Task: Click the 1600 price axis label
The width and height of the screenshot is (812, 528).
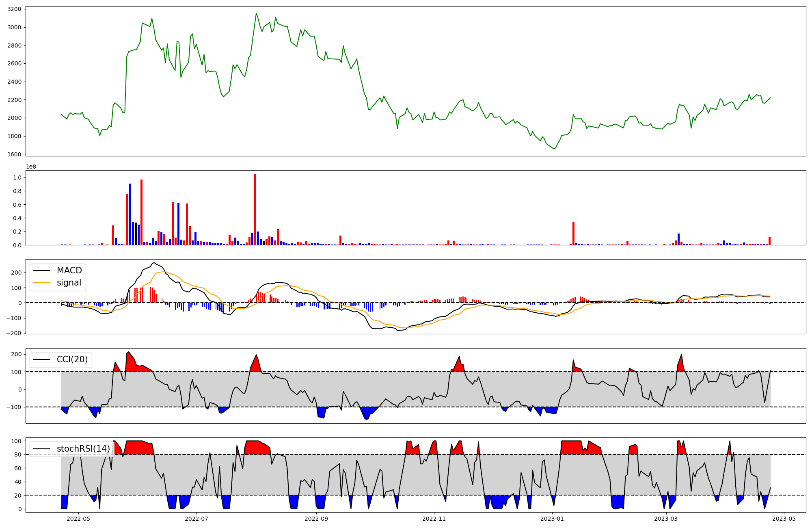Action: tap(15, 154)
